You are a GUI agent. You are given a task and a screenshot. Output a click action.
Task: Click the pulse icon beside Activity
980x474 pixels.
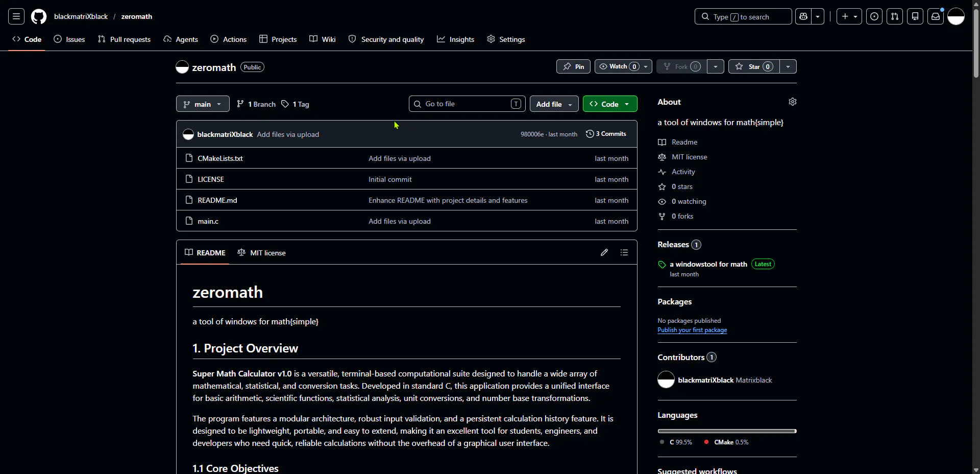(x=662, y=172)
